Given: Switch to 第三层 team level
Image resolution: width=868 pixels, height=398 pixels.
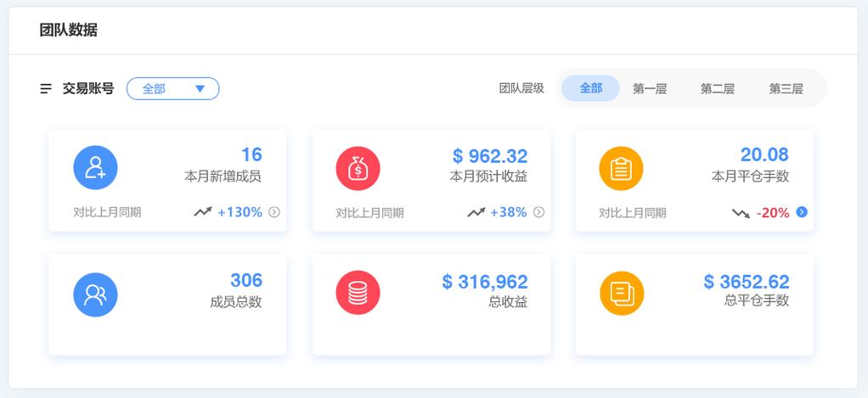Looking at the screenshot, I should click(786, 88).
